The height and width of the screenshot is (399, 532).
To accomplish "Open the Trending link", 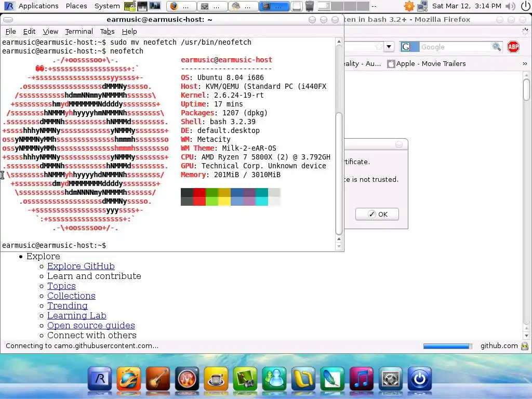I will coord(67,305).
